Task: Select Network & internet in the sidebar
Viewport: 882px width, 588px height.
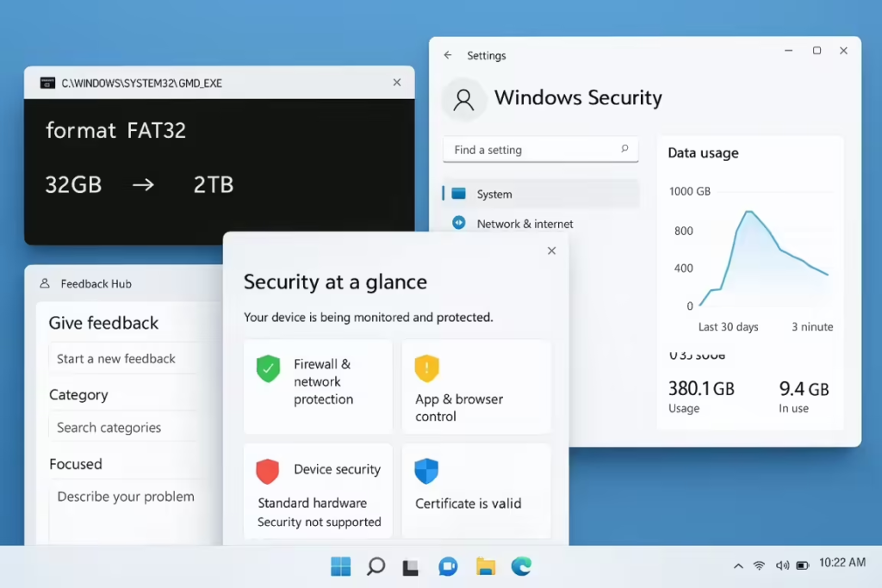Action: pyautogui.click(x=525, y=223)
